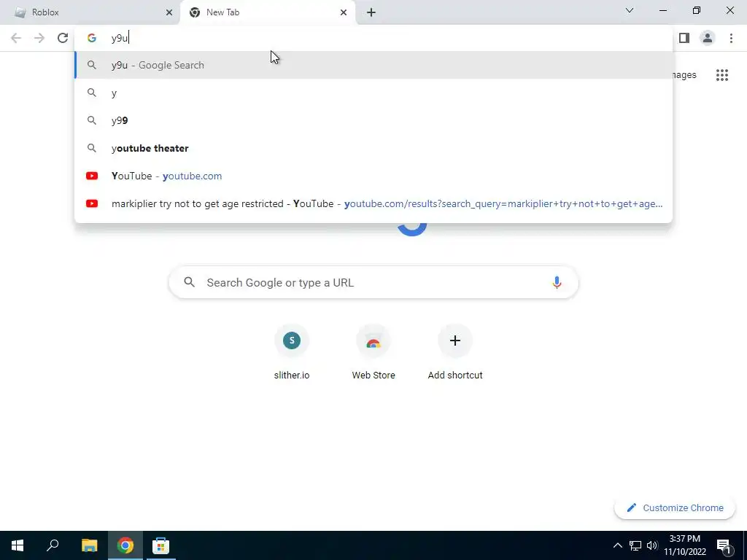Open Microsoft Store from the taskbar
Image resolution: width=747 pixels, height=560 pixels.
[x=160, y=545]
